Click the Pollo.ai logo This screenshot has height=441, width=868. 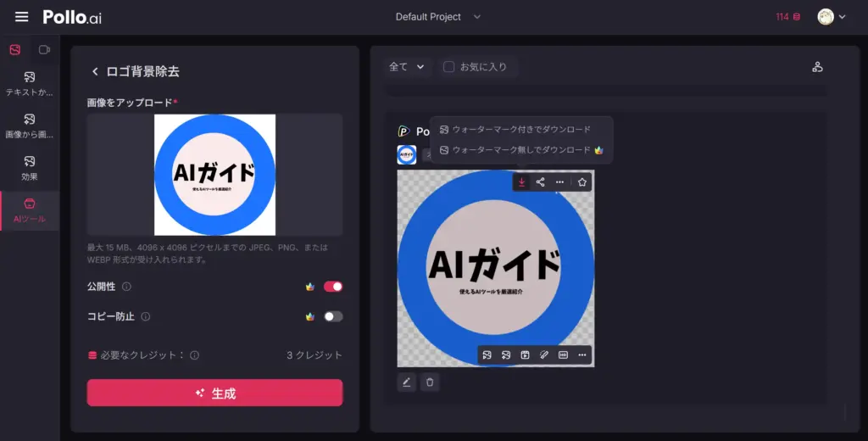[x=72, y=17]
